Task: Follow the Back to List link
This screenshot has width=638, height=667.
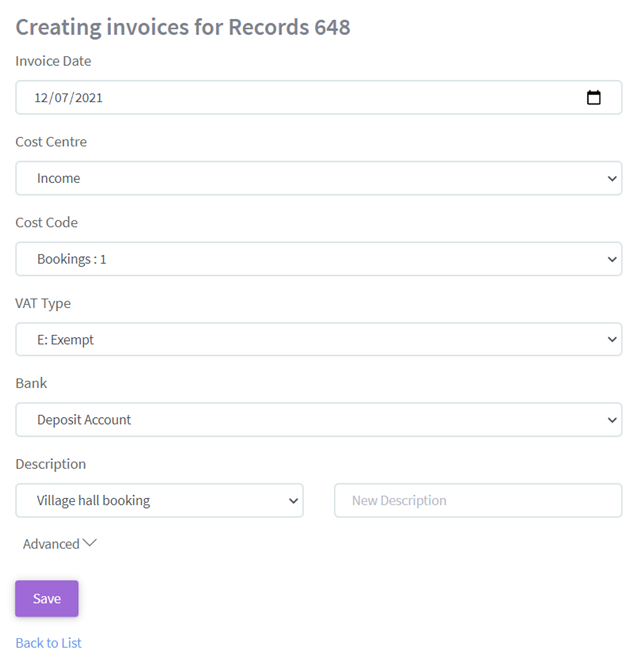Action: pos(48,643)
